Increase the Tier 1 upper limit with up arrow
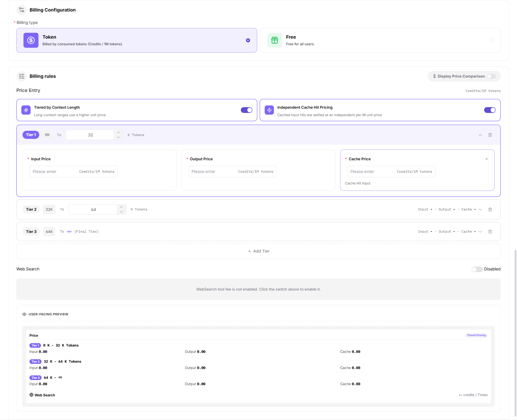The image size is (517, 420). (118, 132)
